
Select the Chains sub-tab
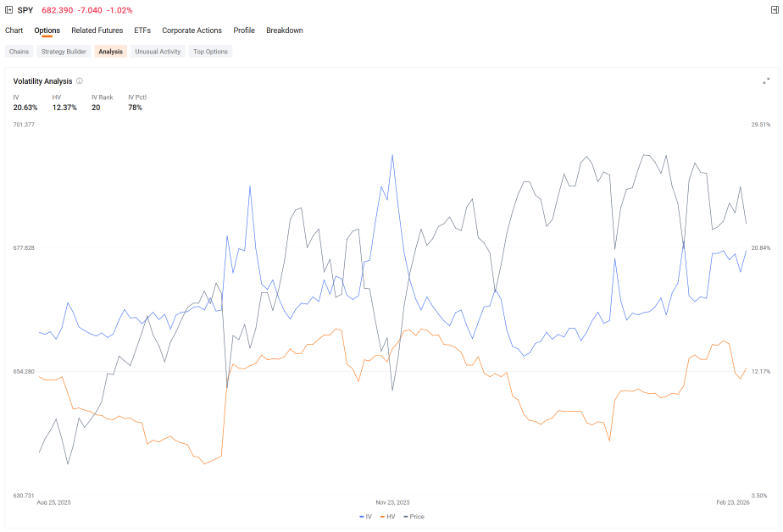19,52
